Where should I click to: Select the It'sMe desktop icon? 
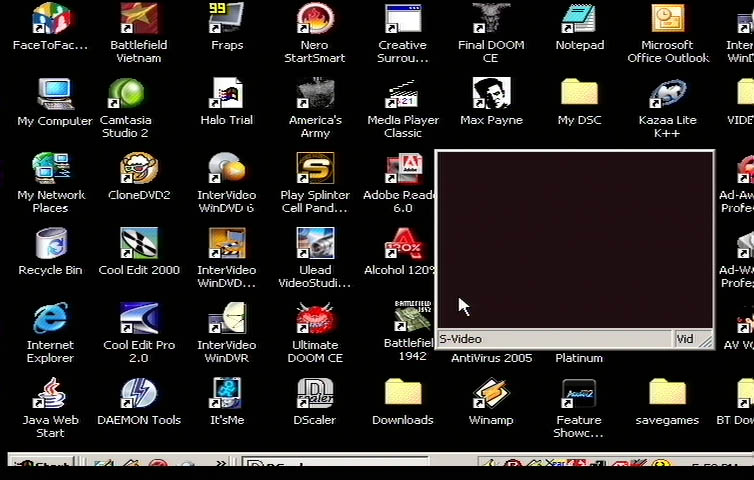tap(226, 393)
